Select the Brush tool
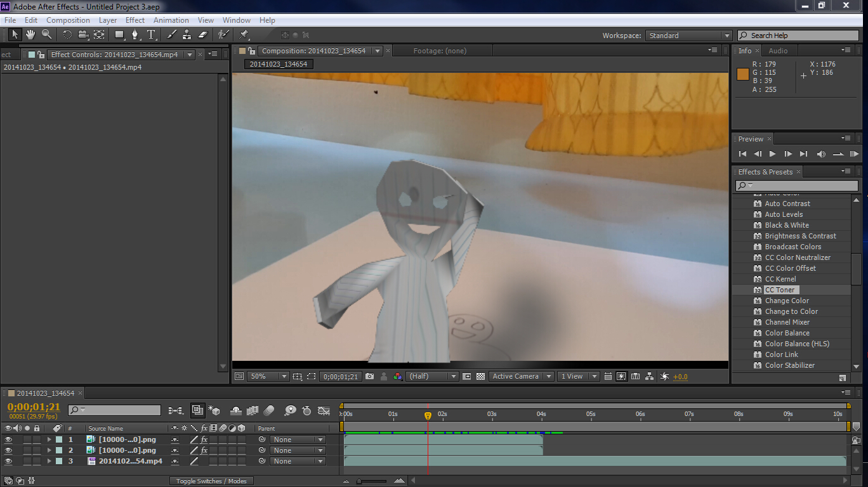 [171, 34]
